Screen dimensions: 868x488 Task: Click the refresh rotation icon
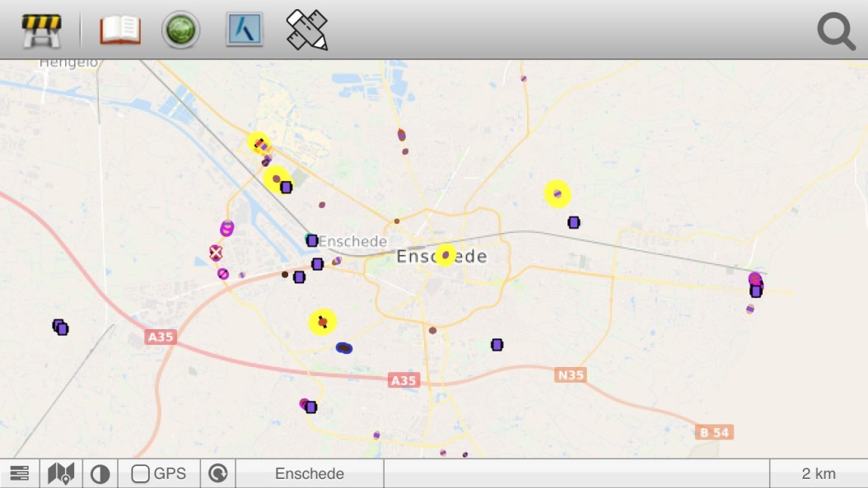click(x=218, y=474)
